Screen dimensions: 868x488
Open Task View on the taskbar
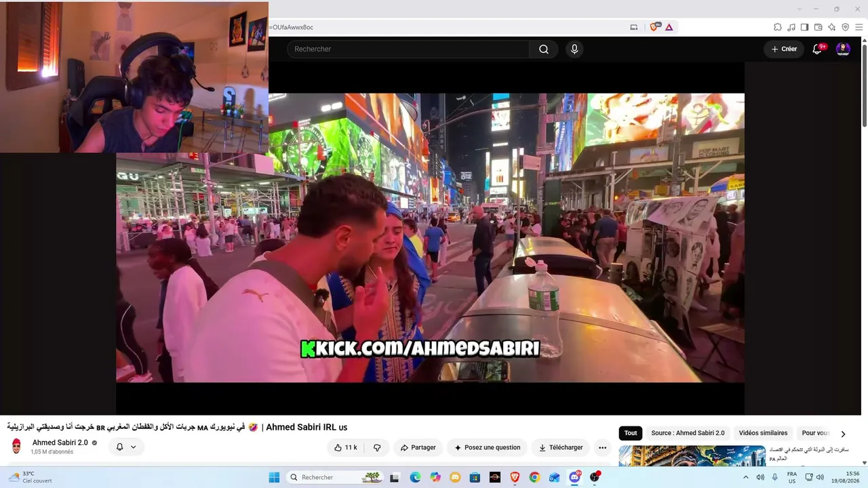[x=395, y=477]
